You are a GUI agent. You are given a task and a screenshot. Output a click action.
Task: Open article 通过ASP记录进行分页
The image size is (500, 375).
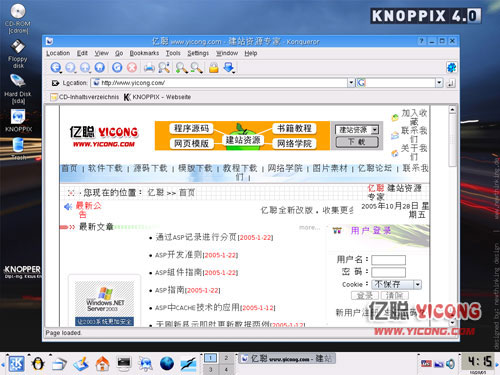[x=196, y=237]
